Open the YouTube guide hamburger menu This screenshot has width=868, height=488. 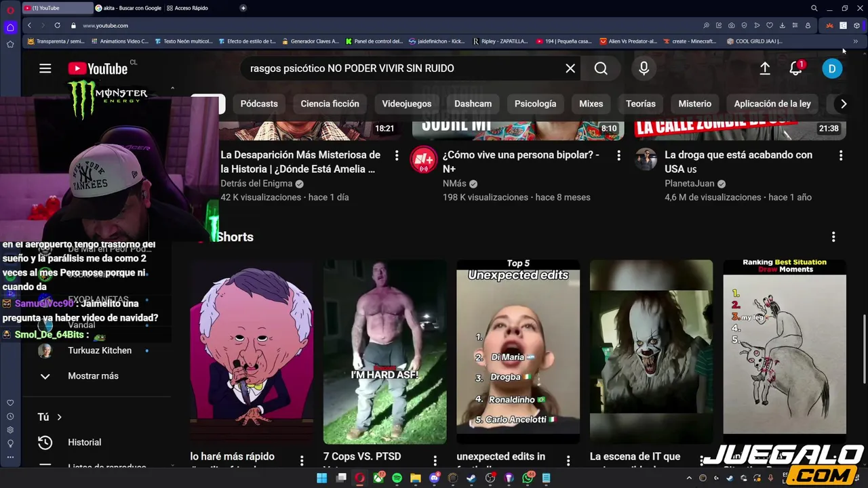click(45, 68)
